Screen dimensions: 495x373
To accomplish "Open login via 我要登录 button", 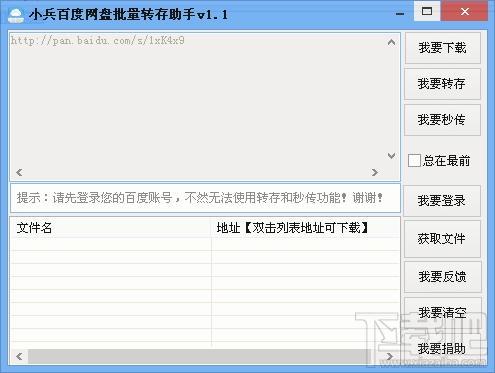I will click(442, 201).
